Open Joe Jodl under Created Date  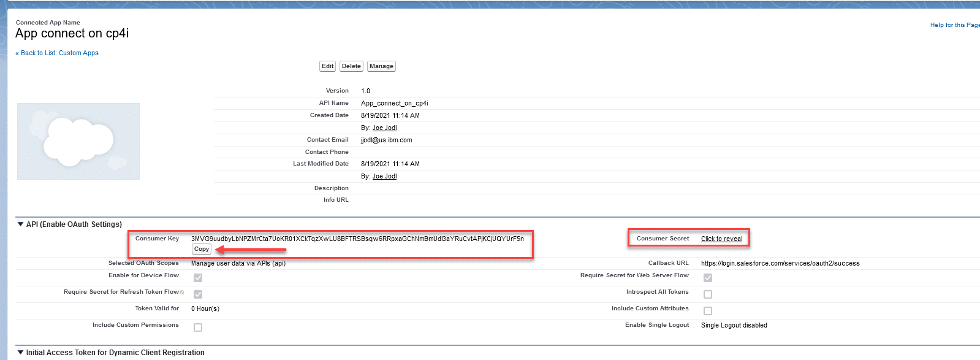click(x=384, y=128)
